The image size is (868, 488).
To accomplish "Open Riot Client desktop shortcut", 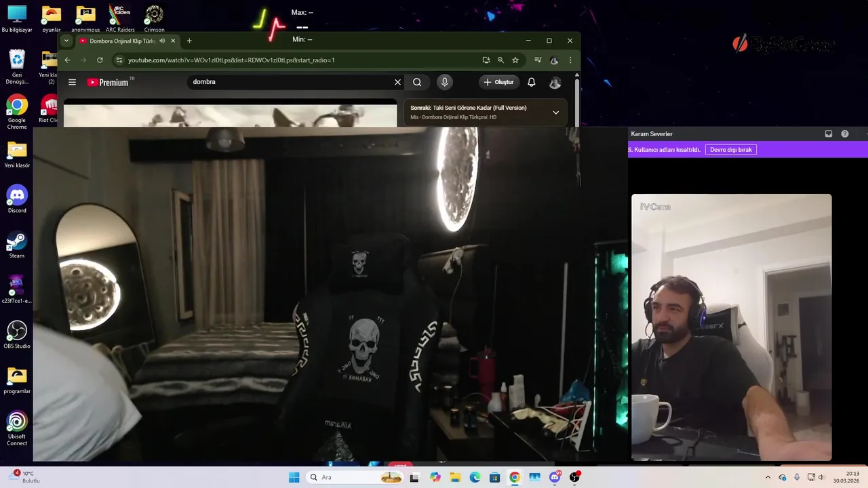I will [48, 109].
